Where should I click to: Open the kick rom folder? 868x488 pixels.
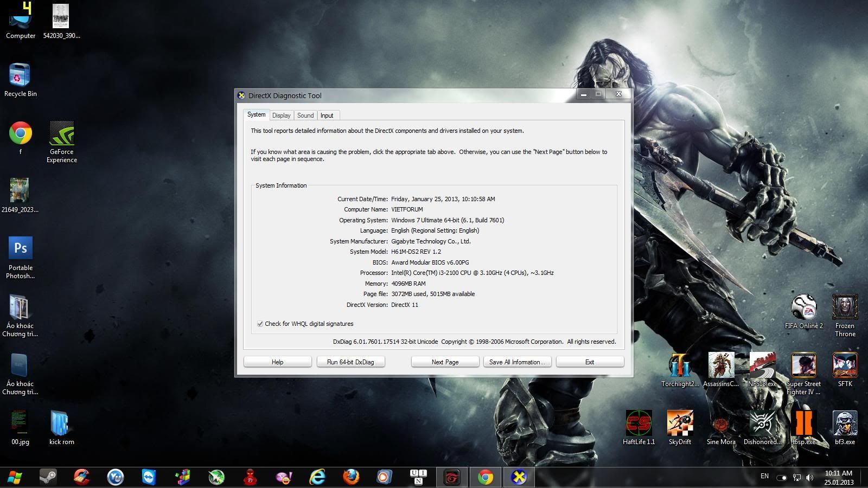click(x=61, y=427)
